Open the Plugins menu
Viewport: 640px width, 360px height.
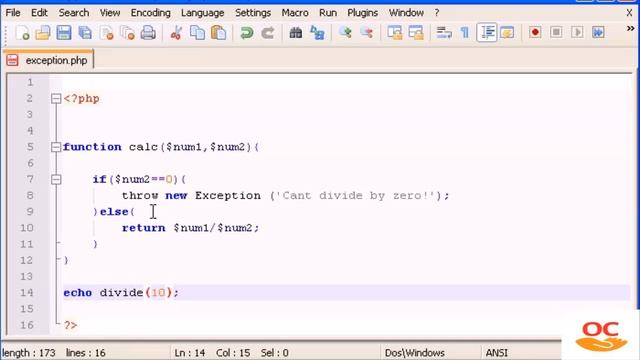(x=362, y=13)
